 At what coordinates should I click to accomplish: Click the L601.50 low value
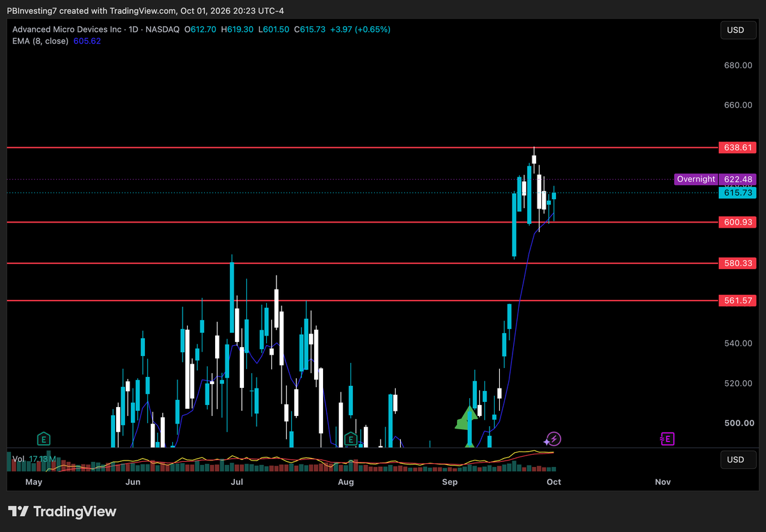tap(273, 29)
